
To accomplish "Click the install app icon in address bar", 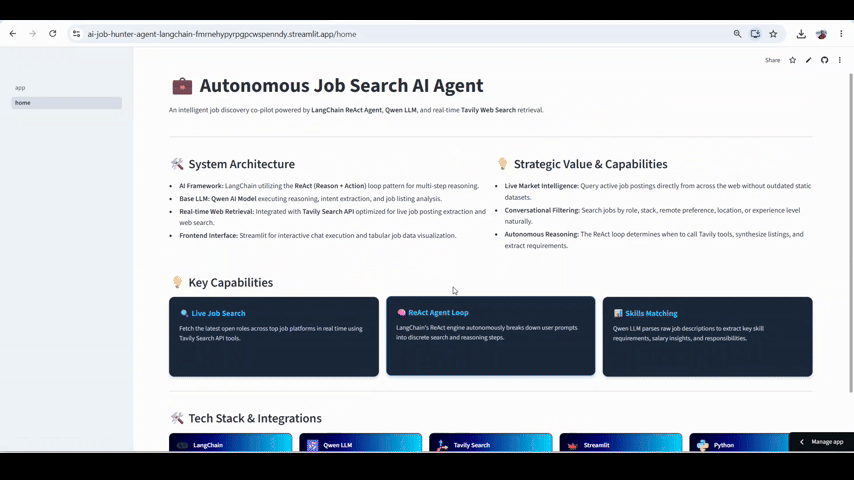I will pos(755,34).
